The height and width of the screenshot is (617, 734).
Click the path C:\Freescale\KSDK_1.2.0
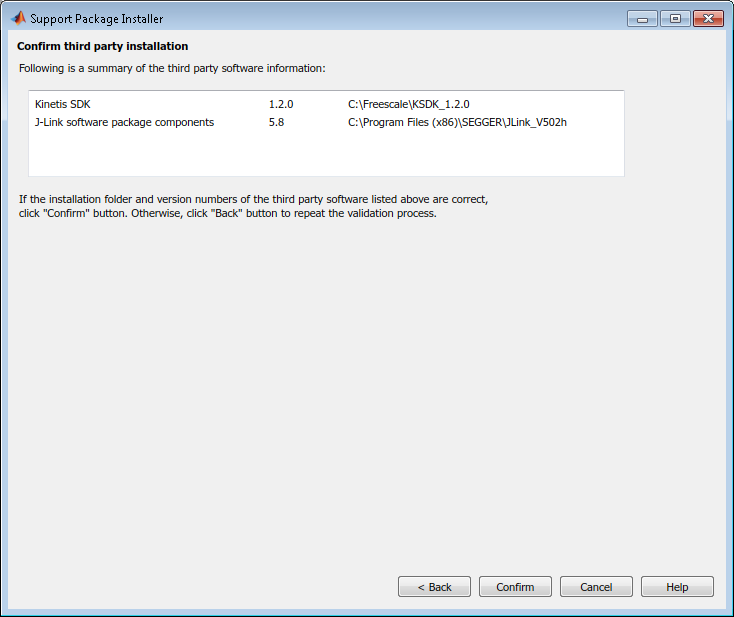(409, 104)
